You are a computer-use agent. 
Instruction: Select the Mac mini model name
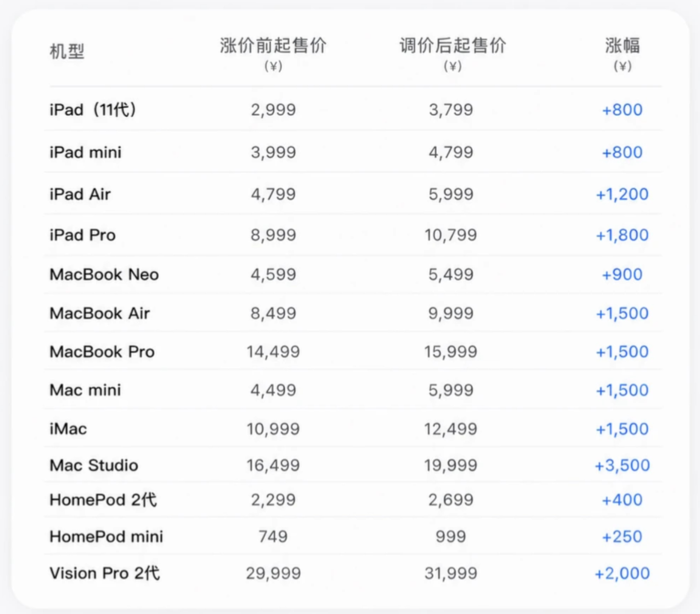(x=85, y=390)
